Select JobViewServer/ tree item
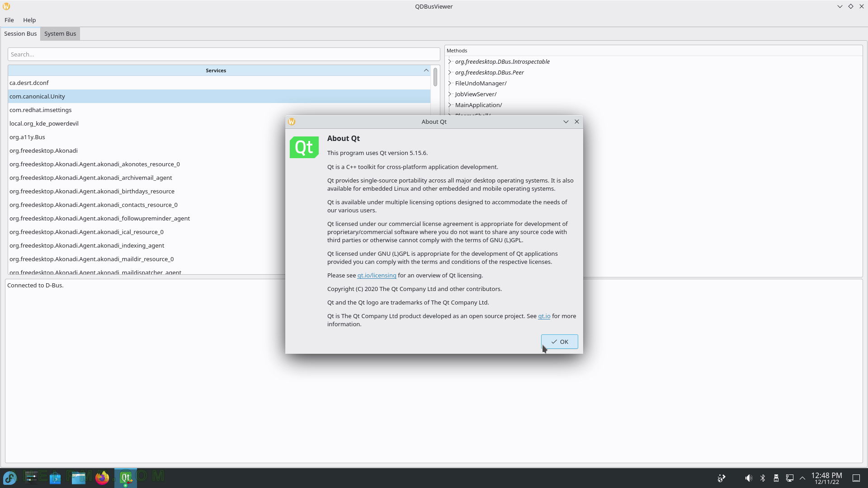 pyautogui.click(x=476, y=94)
